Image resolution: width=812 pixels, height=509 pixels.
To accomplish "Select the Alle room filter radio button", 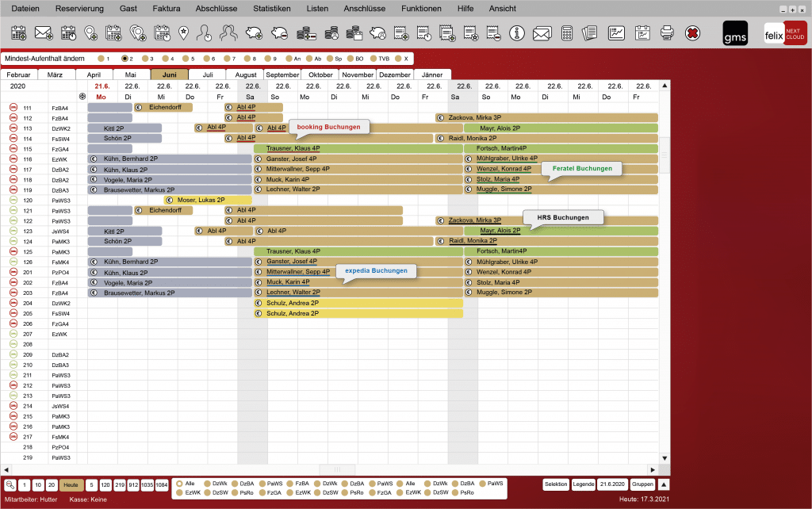I will point(179,483).
